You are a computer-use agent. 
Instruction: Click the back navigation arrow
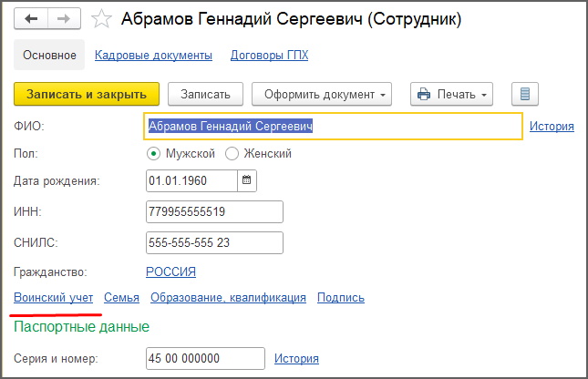[x=31, y=18]
